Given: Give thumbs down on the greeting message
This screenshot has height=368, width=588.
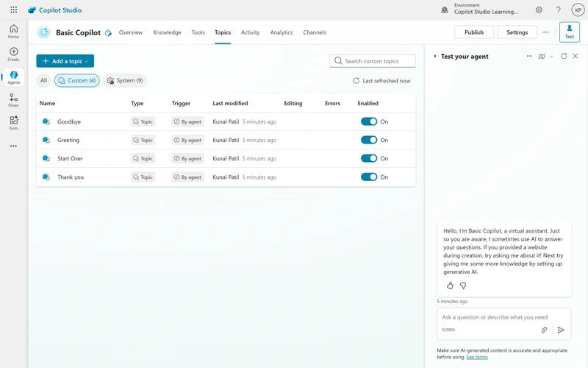Looking at the screenshot, I should pos(463,286).
